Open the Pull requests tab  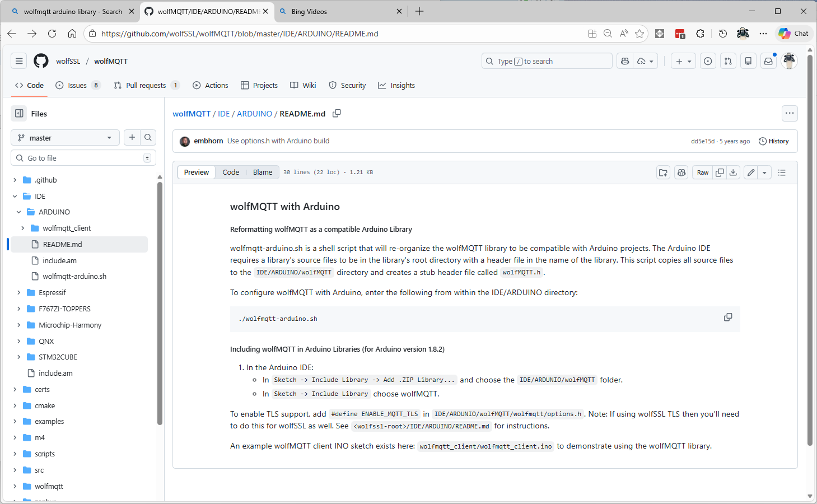coord(146,86)
